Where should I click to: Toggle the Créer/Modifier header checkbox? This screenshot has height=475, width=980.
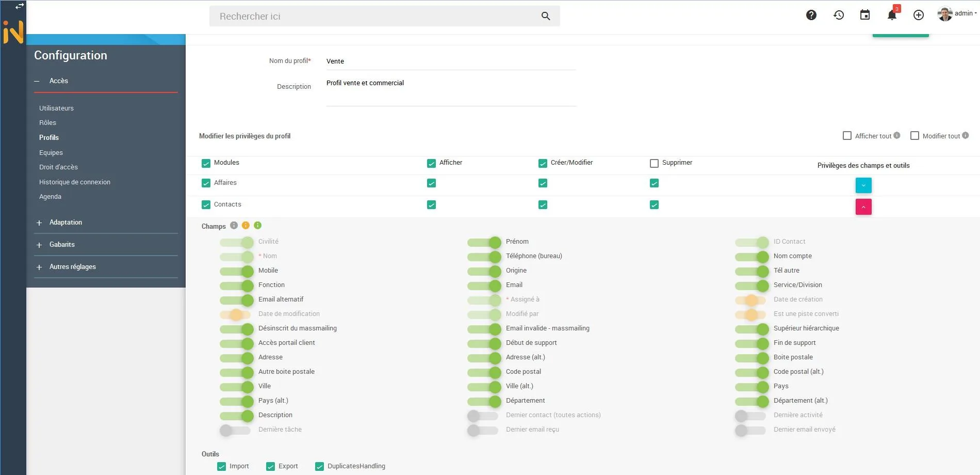click(x=543, y=163)
